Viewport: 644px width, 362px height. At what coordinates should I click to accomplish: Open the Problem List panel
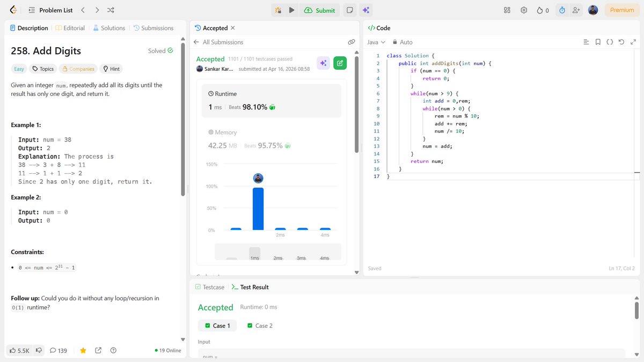[x=50, y=10]
